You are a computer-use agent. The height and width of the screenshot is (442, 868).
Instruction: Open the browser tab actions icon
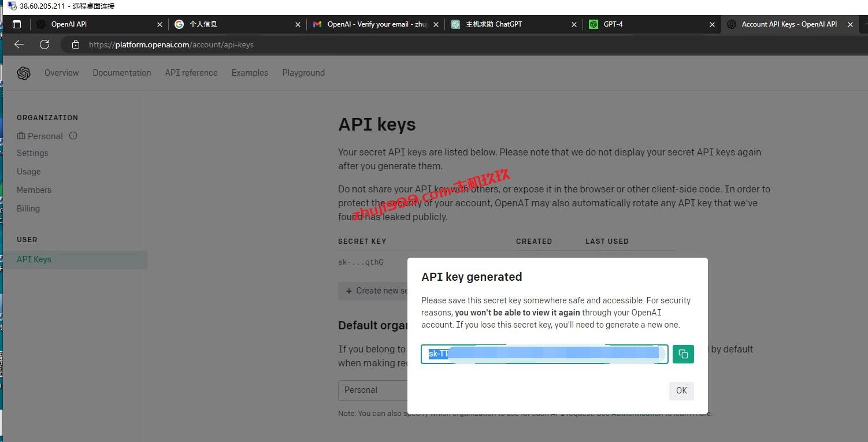pos(16,24)
